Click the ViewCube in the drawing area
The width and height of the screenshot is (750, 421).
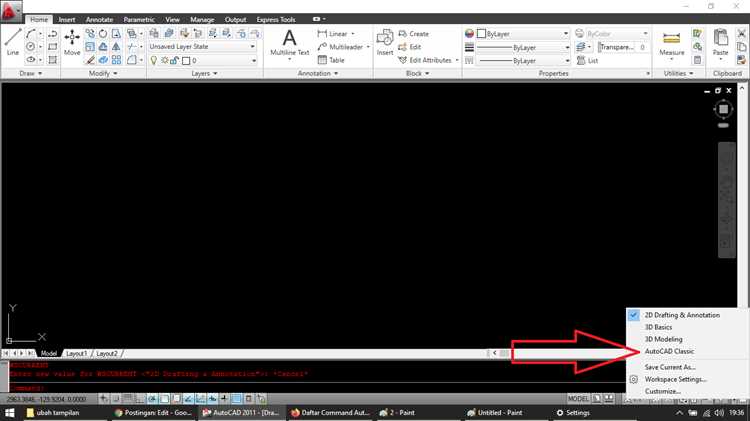coord(723,110)
